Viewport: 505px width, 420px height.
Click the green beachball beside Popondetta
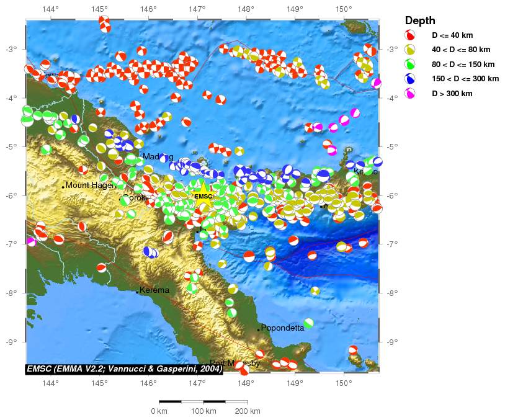[x=308, y=323]
